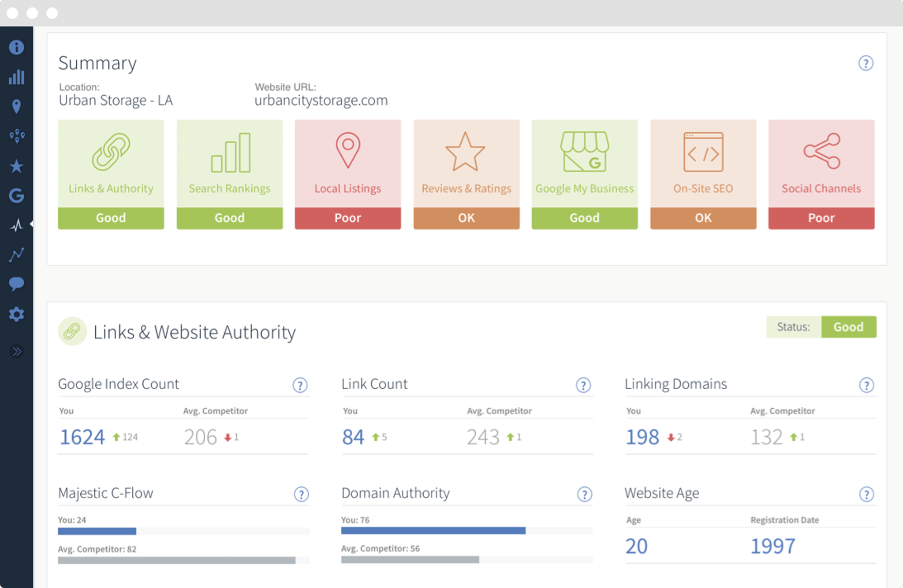Click the urbancitystorage.com website URL
The width and height of the screenshot is (903, 588).
(321, 100)
